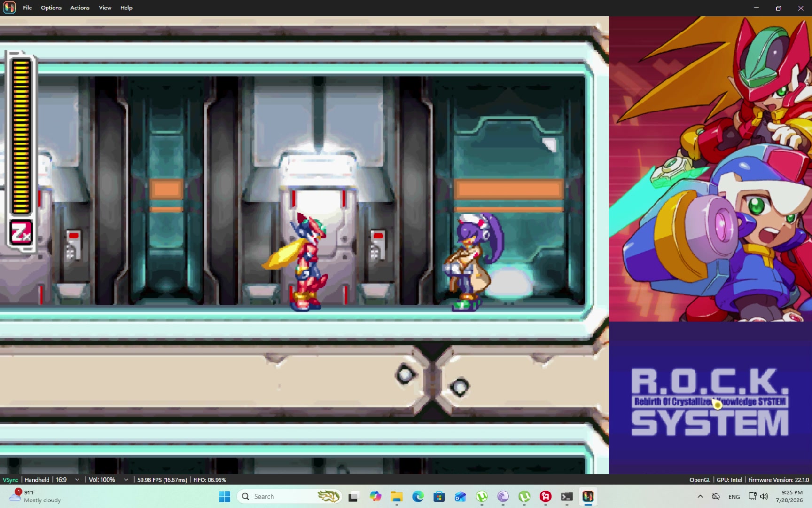The image size is (812, 508).
Task: Click the GPU: Intel status label
Action: tap(729, 480)
